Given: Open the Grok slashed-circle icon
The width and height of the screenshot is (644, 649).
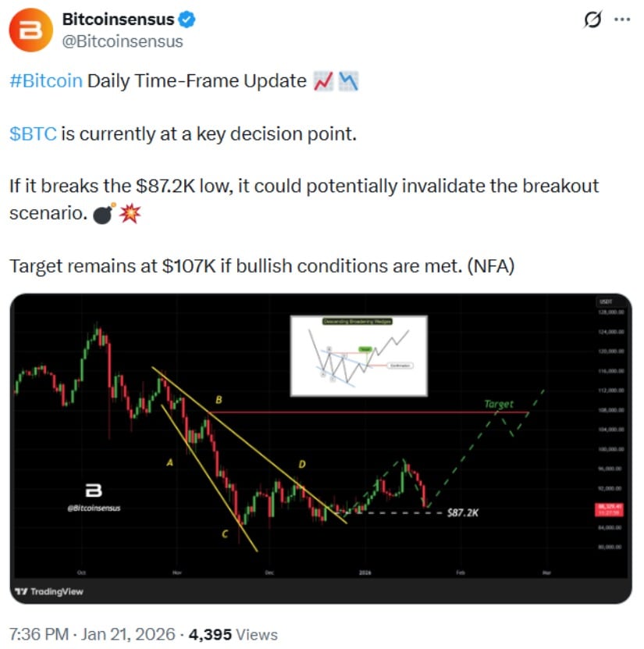Looking at the screenshot, I should click(x=592, y=20).
